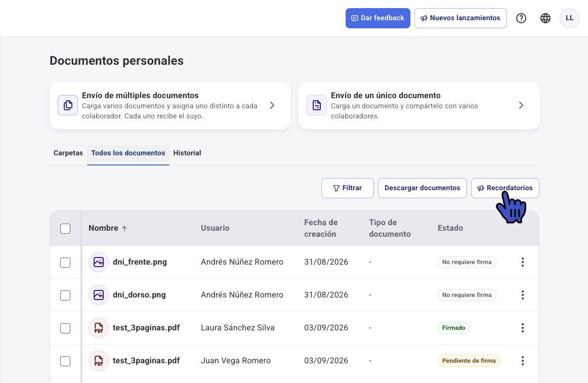Select Juan Vega Romero's test_3paginas.pdf checkbox

[65, 361]
